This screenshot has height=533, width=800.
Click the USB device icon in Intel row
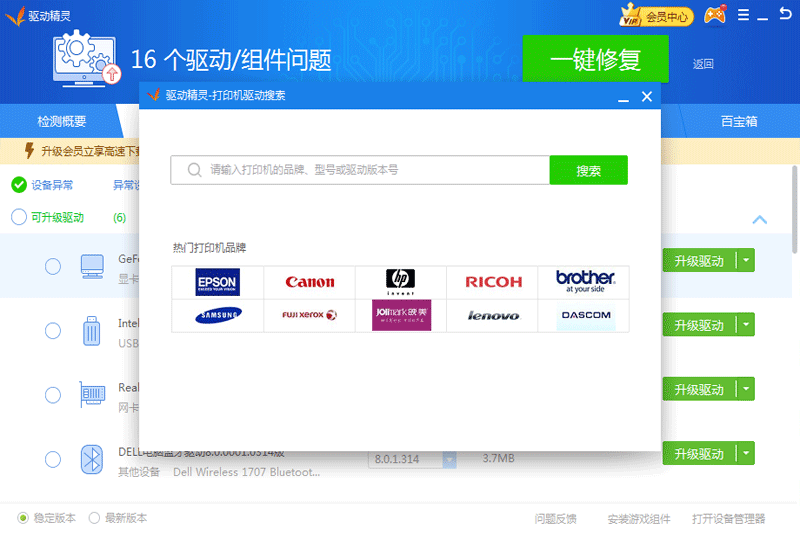91,331
